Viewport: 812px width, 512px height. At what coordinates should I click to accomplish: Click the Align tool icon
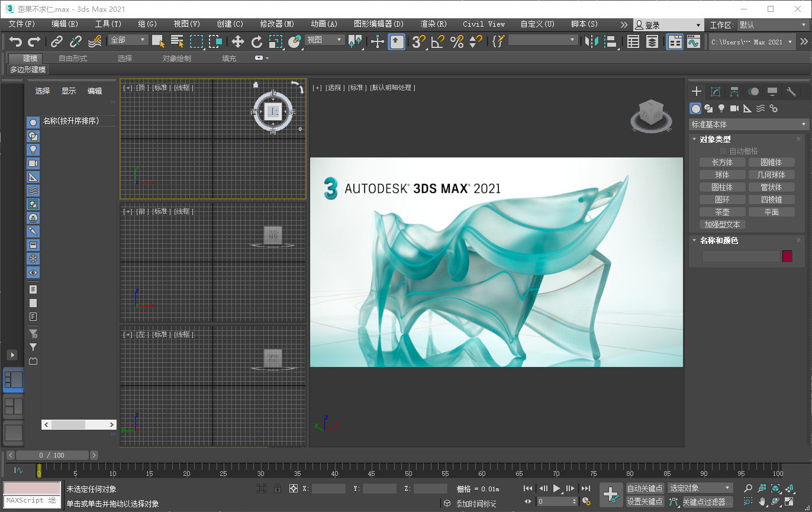pyautogui.click(x=610, y=41)
